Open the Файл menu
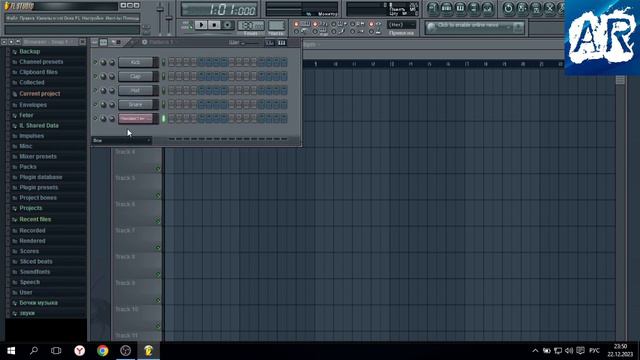The width and height of the screenshot is (640, 360). pyautogui.click(x=11, y=18)
